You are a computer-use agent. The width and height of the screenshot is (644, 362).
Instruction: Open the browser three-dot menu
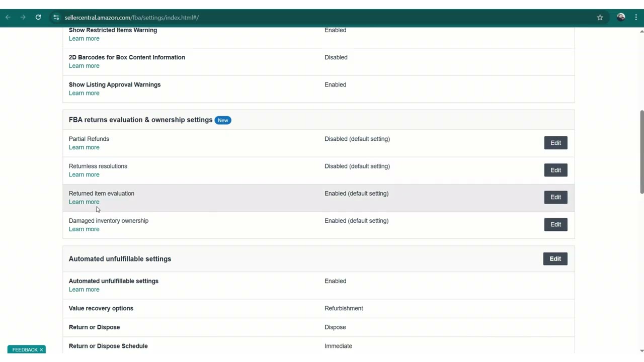(636, 18)
